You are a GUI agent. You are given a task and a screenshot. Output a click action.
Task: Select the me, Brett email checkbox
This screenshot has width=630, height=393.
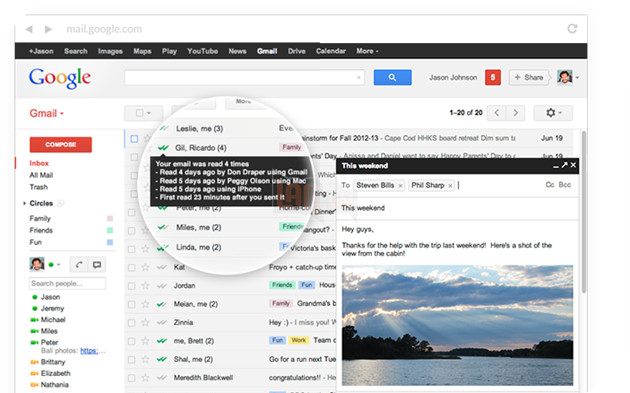point(131,341)
